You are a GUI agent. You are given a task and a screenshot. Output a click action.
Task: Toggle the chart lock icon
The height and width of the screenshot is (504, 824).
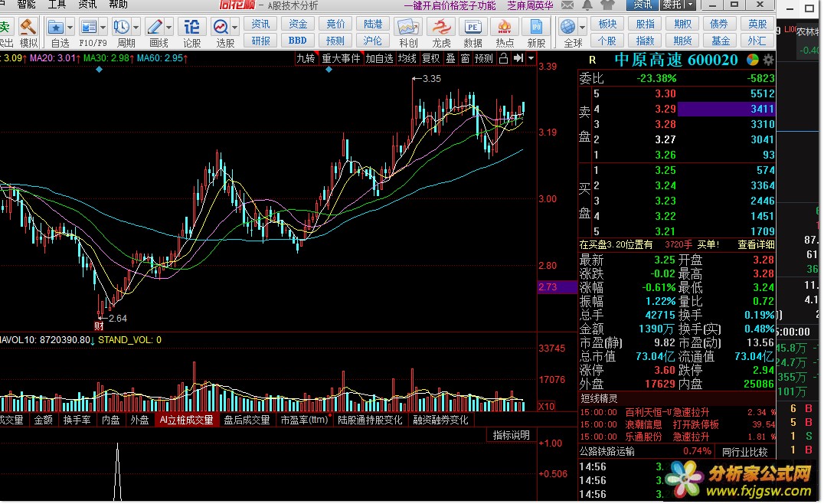coord(503,58)
